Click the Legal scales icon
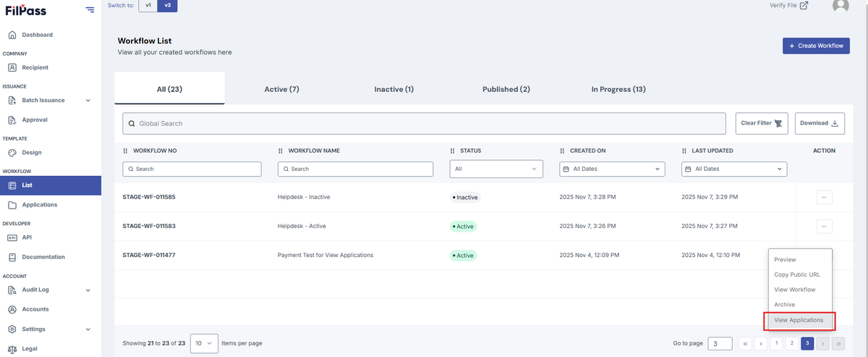Viewport: 868px width, 357px height. [x=12, y=348]
